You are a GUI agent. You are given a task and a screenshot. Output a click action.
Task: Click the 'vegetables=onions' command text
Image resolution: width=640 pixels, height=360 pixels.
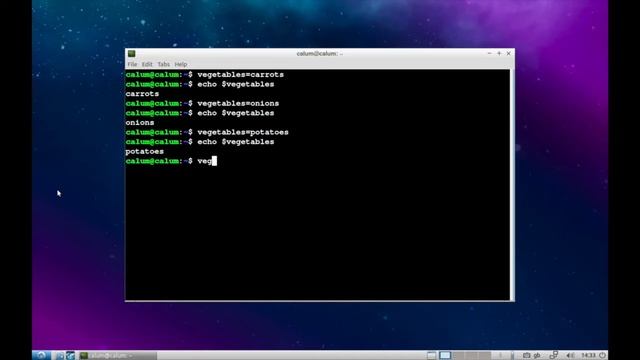[x=238, y=104]
